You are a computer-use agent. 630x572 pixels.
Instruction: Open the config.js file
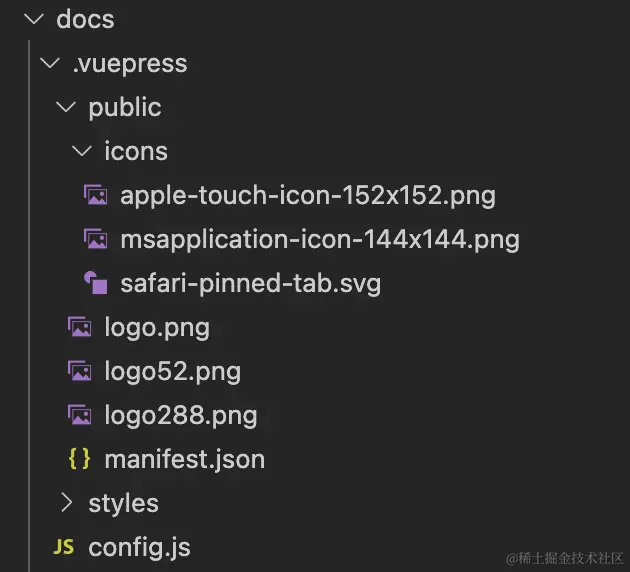pyautogui.click(x=139, y=547)
